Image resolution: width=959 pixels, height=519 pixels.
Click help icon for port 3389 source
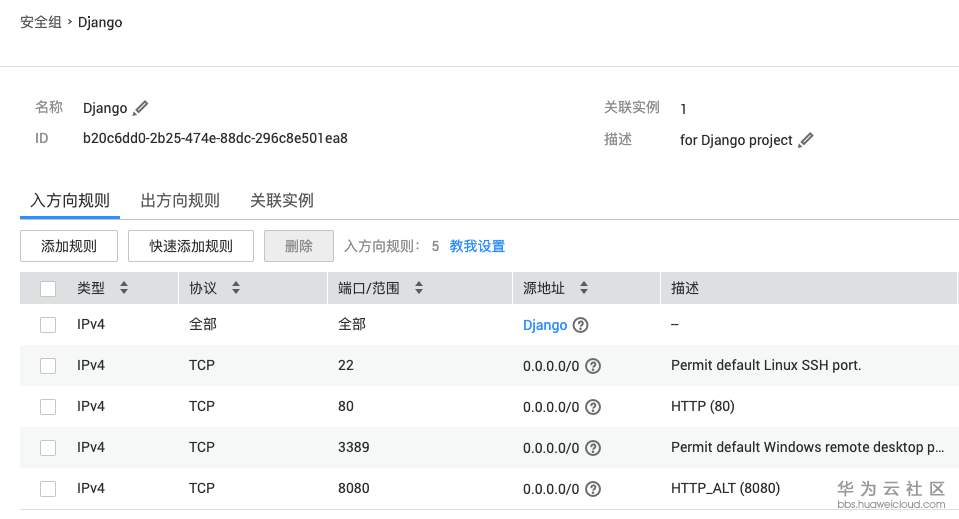click(593, 448)
